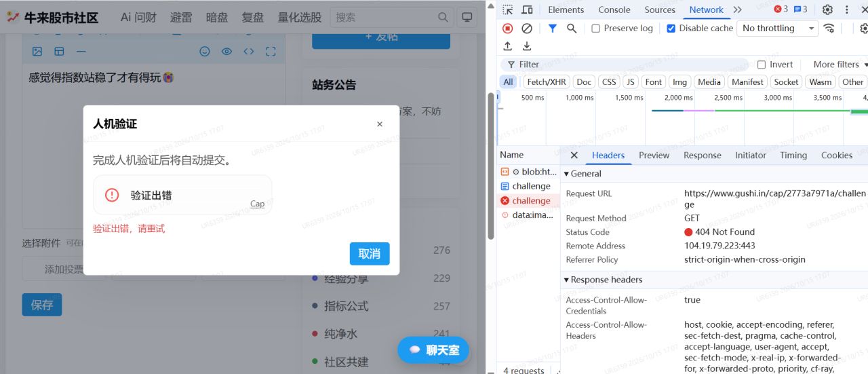Focus the Filter input field
This screenshot has height=374, width=868.
624,64
